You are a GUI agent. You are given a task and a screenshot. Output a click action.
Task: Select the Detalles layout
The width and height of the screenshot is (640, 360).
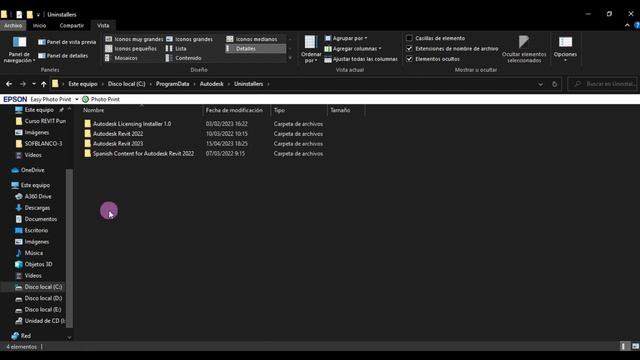click(256, 49)
